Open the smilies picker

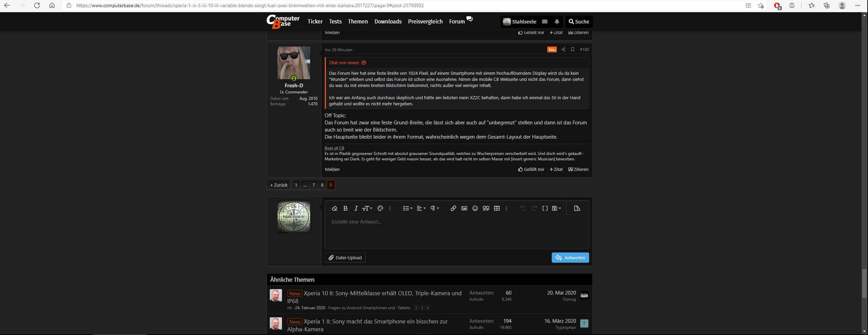(475, 208)
